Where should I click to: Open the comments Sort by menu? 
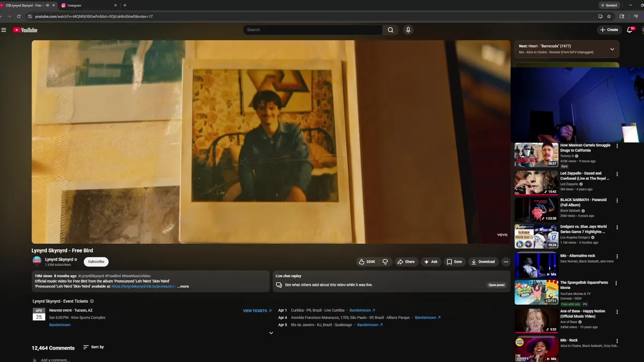[x=94, y=347]
